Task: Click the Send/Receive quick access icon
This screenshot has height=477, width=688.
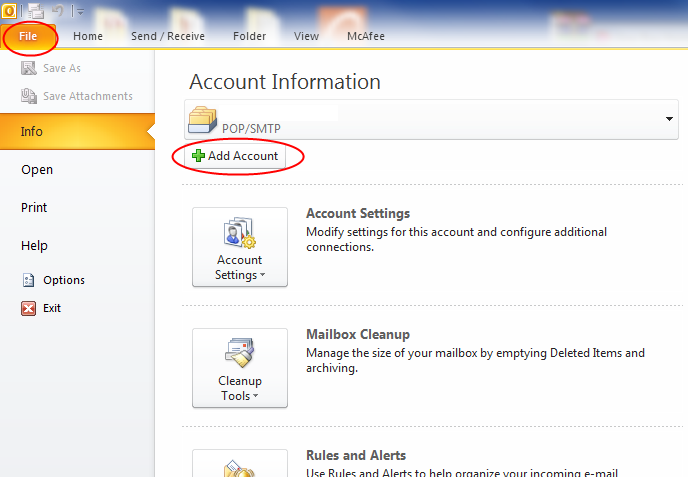Action: [36, 11]
